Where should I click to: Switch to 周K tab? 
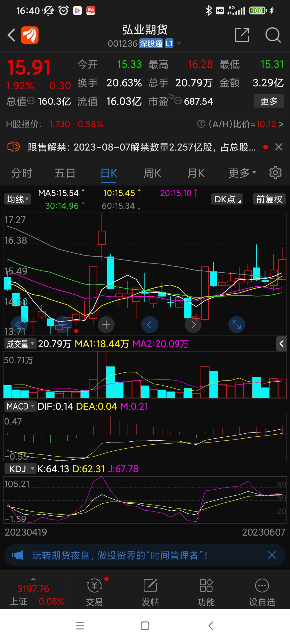coord(152,173)
